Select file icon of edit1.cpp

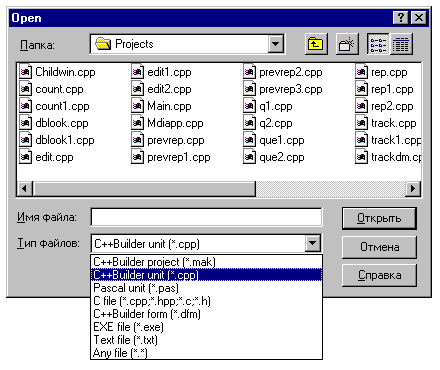(x=138, y=72)
